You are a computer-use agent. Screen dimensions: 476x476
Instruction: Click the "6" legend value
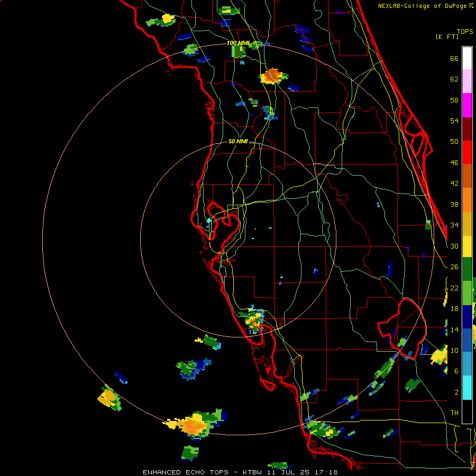point(456,371)
